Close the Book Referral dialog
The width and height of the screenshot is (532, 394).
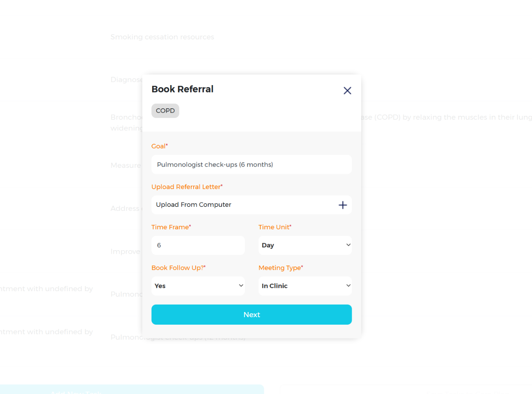pos(347,91)
